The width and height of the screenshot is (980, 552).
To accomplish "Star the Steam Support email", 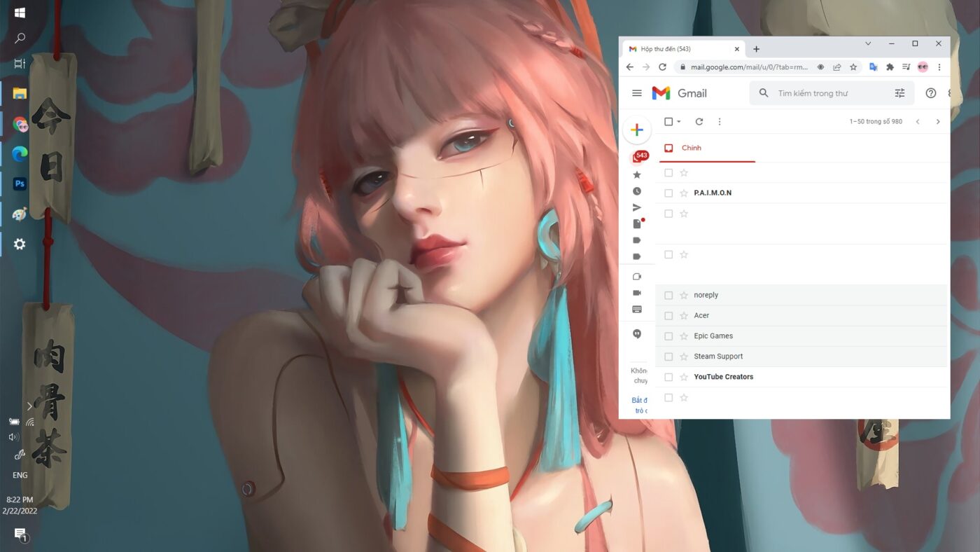I will [x=684, y=357].
